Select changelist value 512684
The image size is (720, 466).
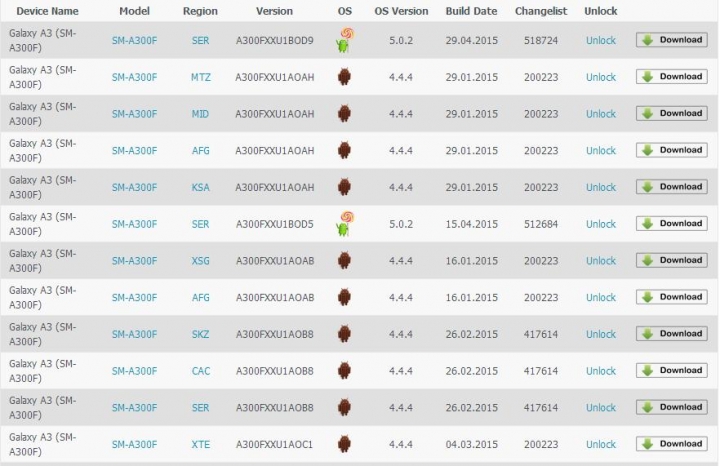pos(541,224)
